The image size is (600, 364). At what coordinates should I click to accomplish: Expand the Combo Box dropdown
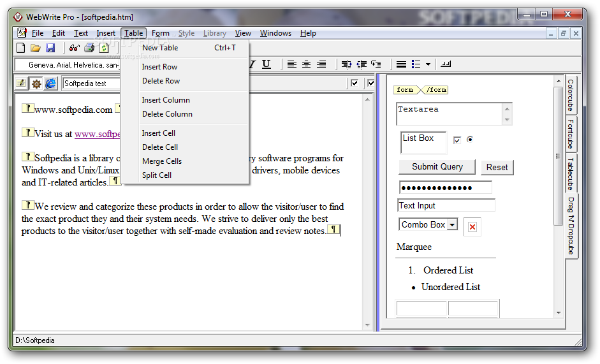452,224
